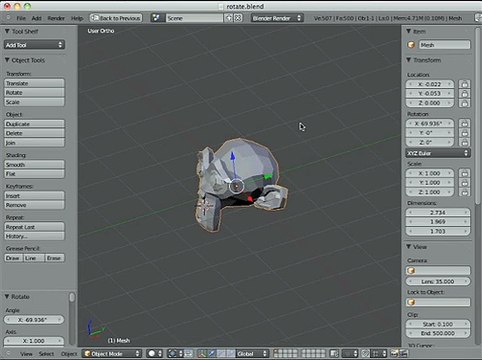Click the lock layers to scene icon

point(334,353)
